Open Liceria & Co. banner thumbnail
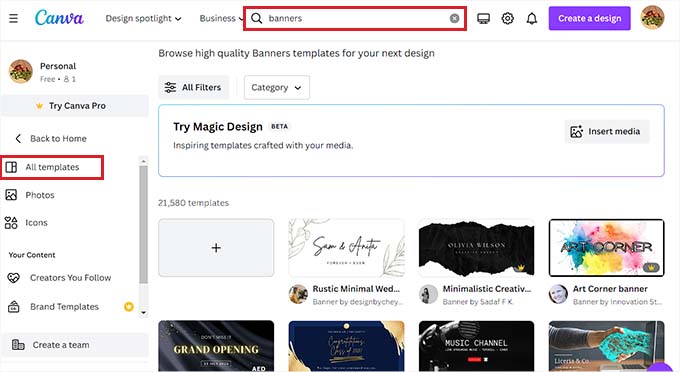 (x=606, y=346)
